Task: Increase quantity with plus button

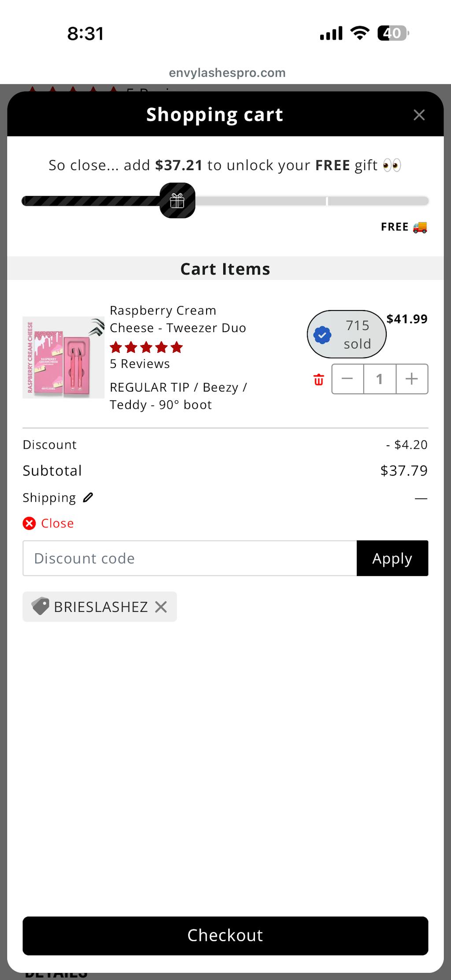Action: pyautogui.click(x=412, y=379)
